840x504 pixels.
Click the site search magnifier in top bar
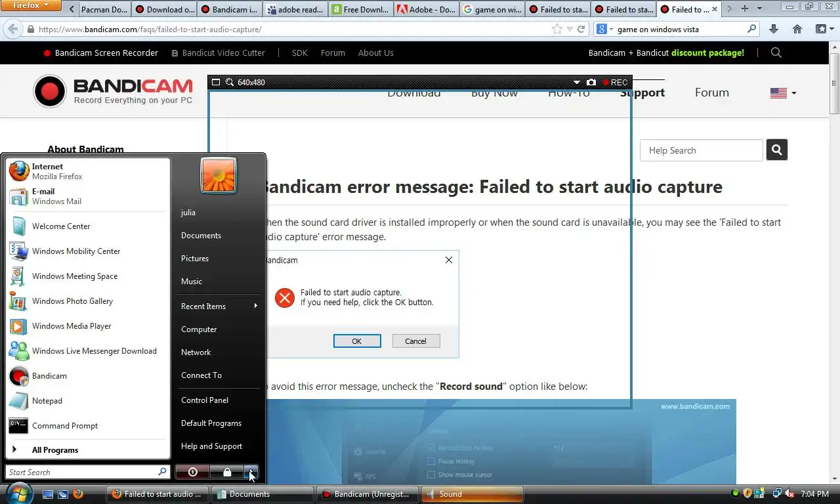pos(776,52)
